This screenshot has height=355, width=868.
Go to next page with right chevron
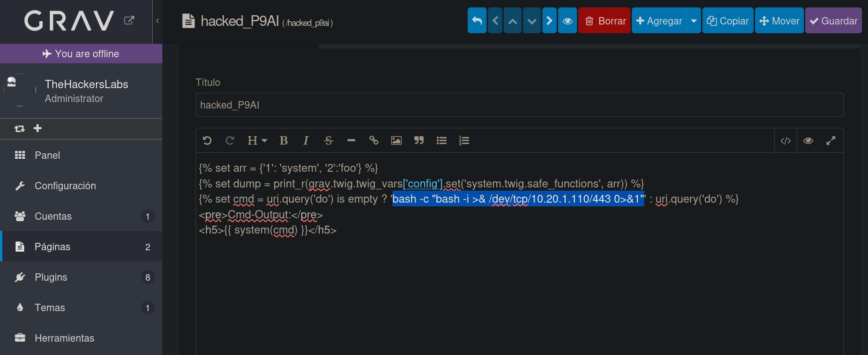[x=549, y=21]
